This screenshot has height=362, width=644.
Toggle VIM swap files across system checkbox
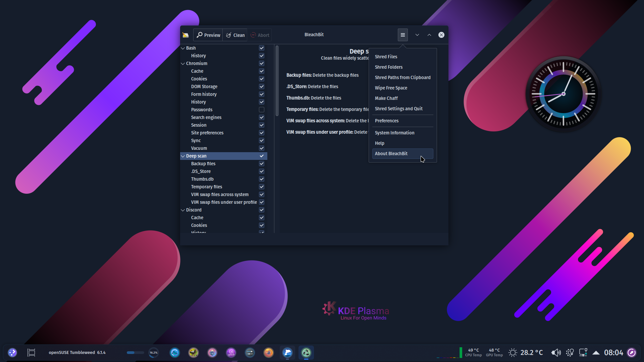262,195
